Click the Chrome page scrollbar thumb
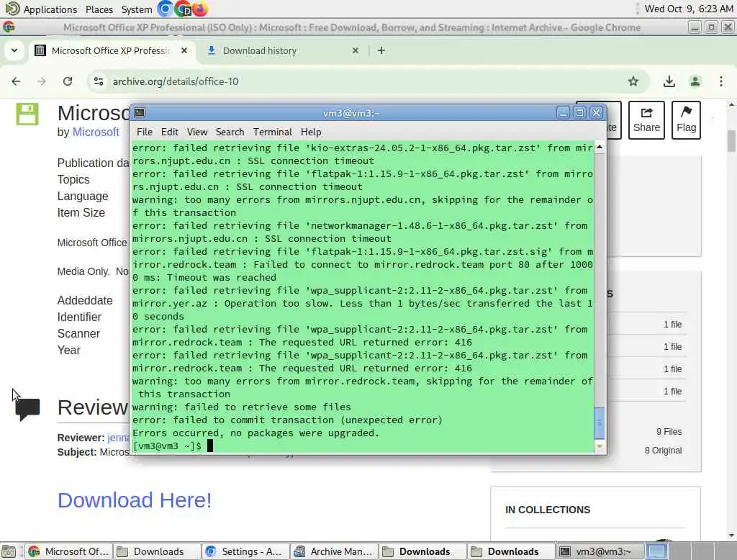Viewport: 737px width, 560px height. (731, 141)
